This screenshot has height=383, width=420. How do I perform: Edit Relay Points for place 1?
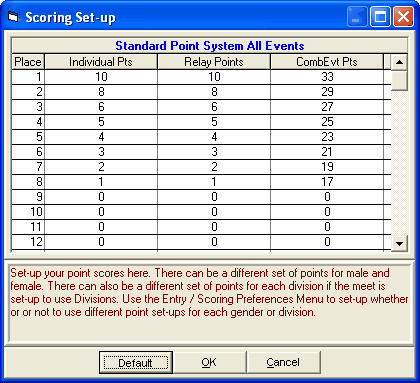(x=214, y=77)
